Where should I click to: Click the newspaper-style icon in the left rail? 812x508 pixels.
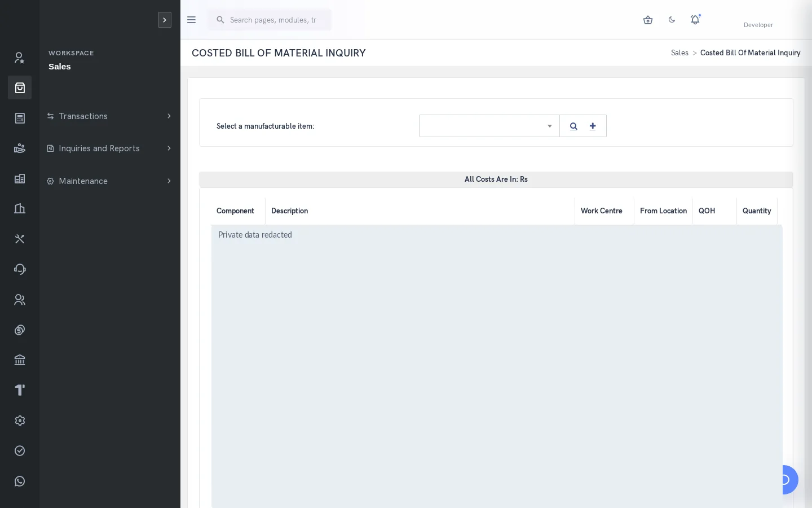click(20, 178)
